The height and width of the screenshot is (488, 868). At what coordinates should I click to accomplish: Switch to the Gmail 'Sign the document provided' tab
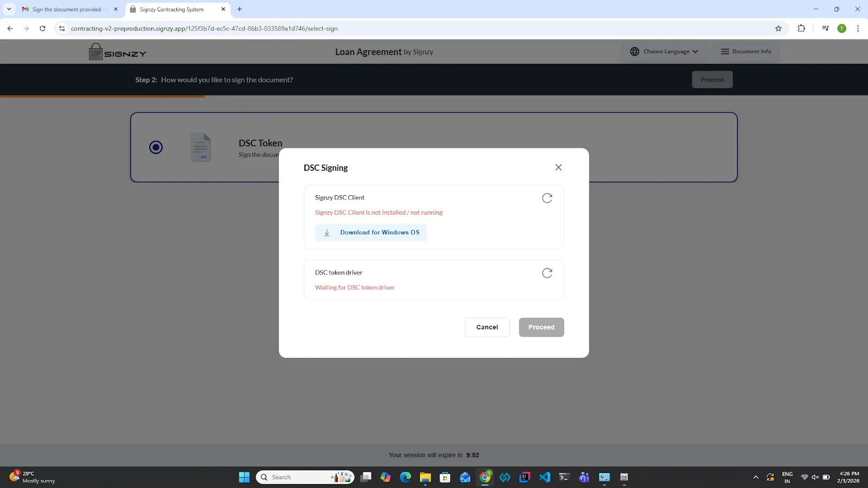click(69, 9)
